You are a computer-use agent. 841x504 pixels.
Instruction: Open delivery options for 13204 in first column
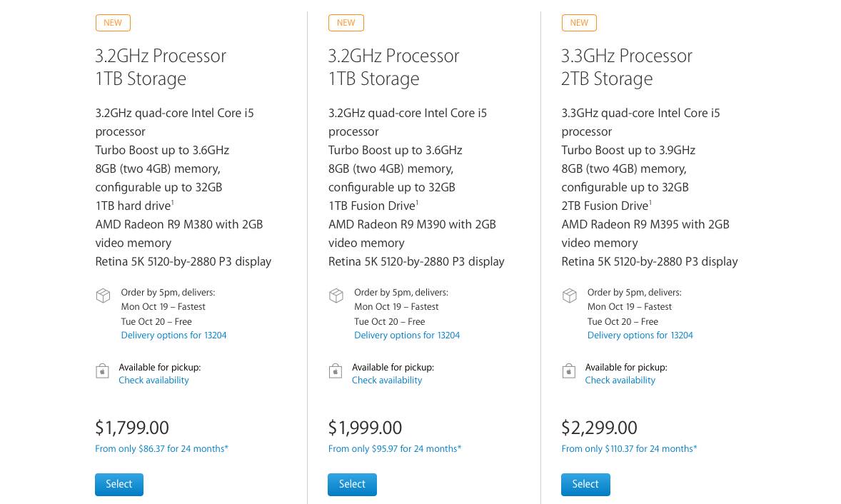tap(173, 335)
